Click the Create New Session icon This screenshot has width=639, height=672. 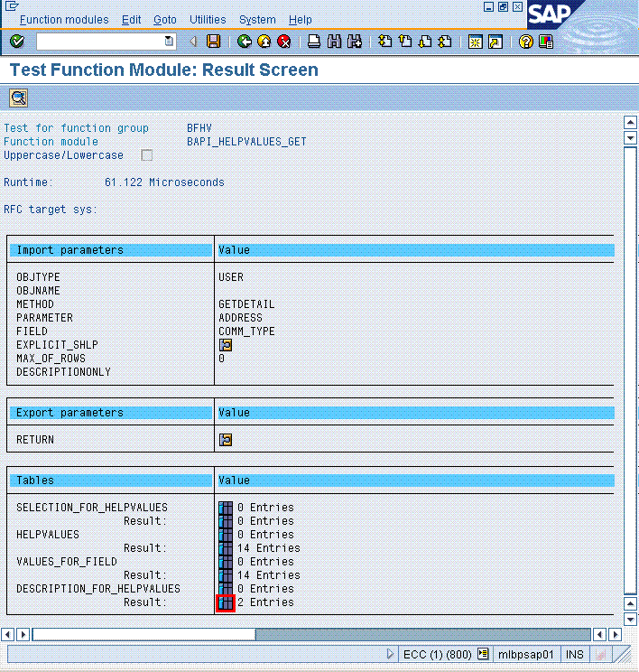coord(475,42)
